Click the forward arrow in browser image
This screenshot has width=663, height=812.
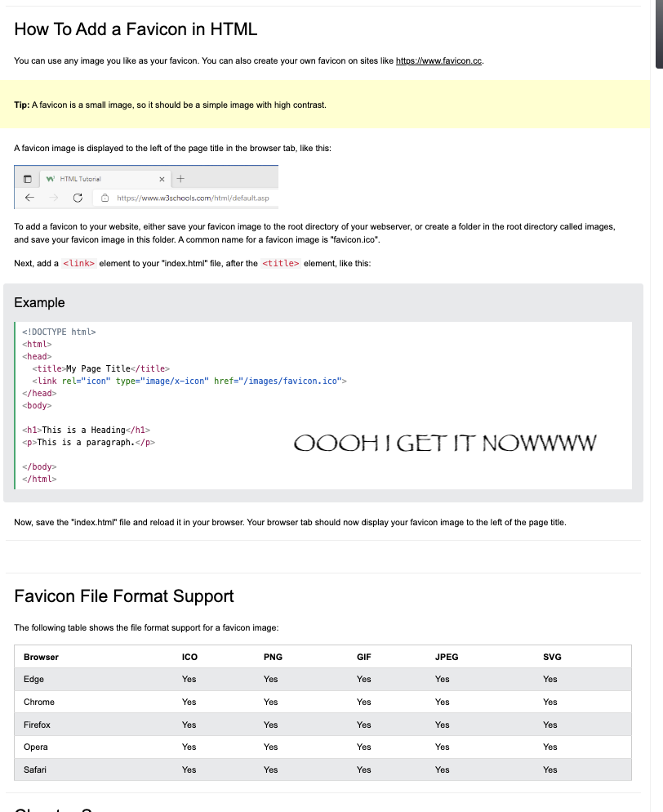tap(53, 198)
